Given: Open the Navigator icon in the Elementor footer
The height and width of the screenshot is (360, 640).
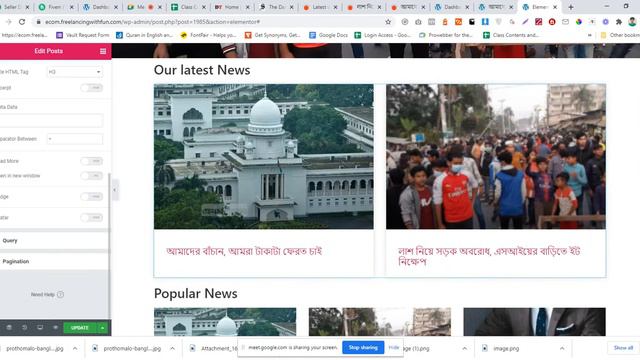Looking at the screenshot, I should click(x=9, y=328).
